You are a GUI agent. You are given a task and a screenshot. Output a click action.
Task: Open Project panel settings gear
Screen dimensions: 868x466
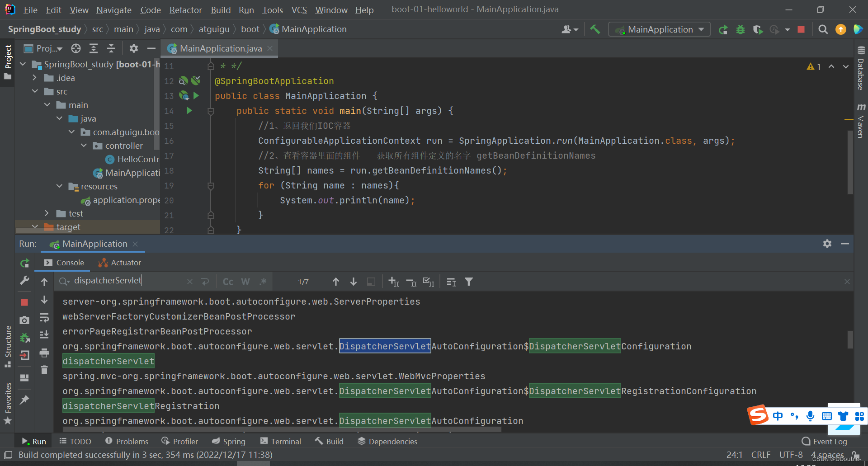pos(133,48)
